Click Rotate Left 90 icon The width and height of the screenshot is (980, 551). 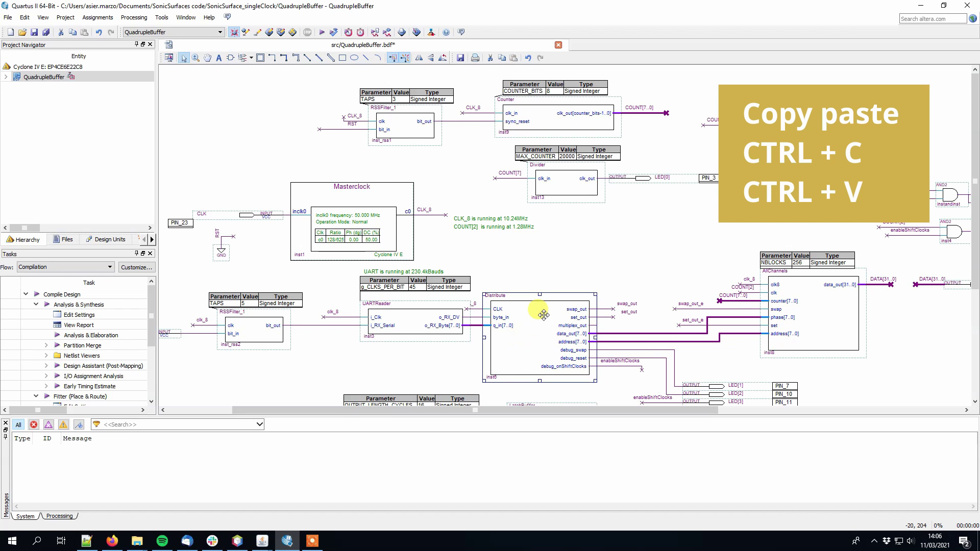443,58
